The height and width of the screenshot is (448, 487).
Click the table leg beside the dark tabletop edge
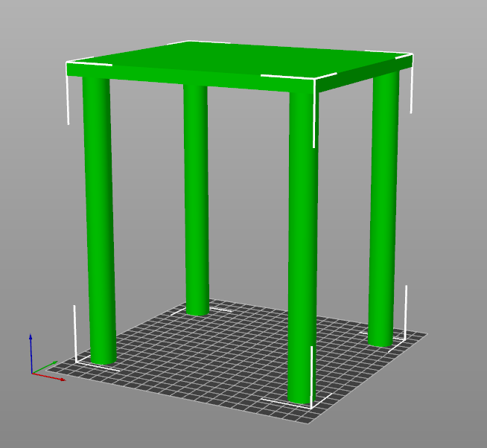click(384, 210)
